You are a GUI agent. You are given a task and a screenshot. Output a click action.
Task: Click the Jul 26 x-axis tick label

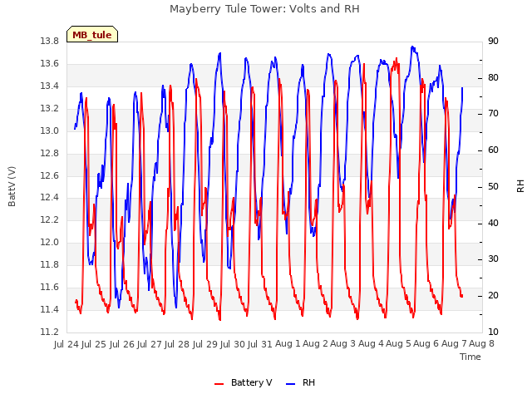pos(122,344)
